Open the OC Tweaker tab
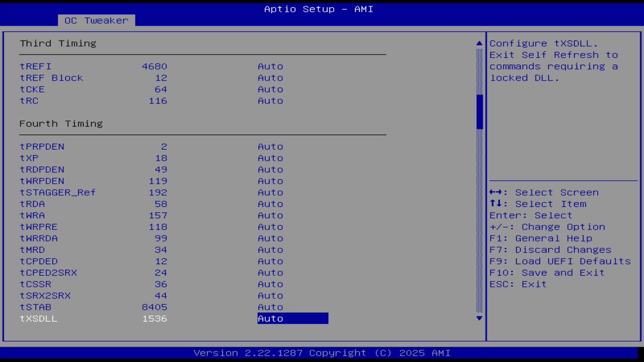 tap(97, 21)
